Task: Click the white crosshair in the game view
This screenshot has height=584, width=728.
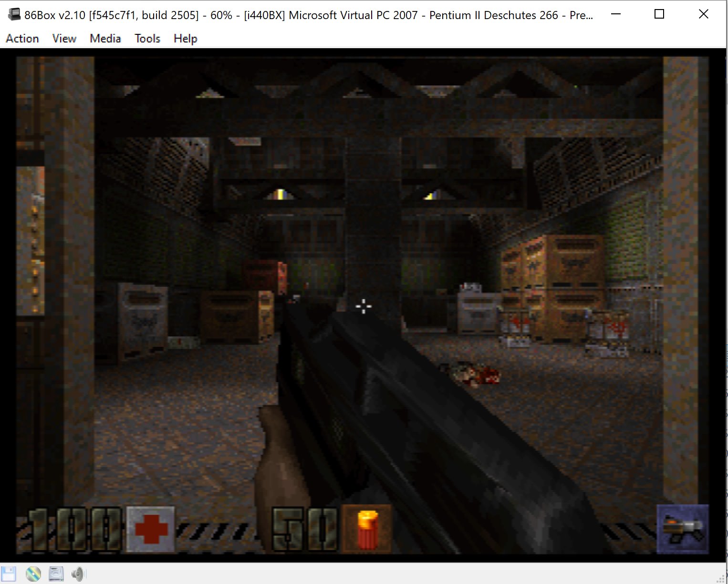Action: pyautogui.click(x=364, y=306)
